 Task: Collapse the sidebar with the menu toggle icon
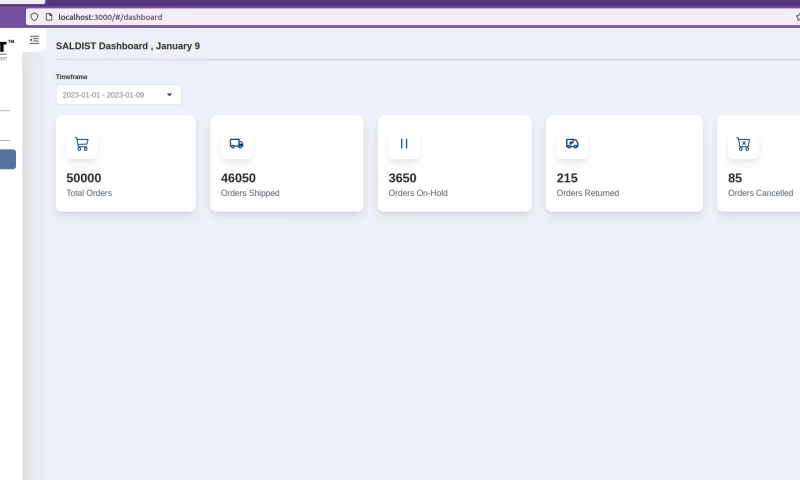click(x=34, y=40)
